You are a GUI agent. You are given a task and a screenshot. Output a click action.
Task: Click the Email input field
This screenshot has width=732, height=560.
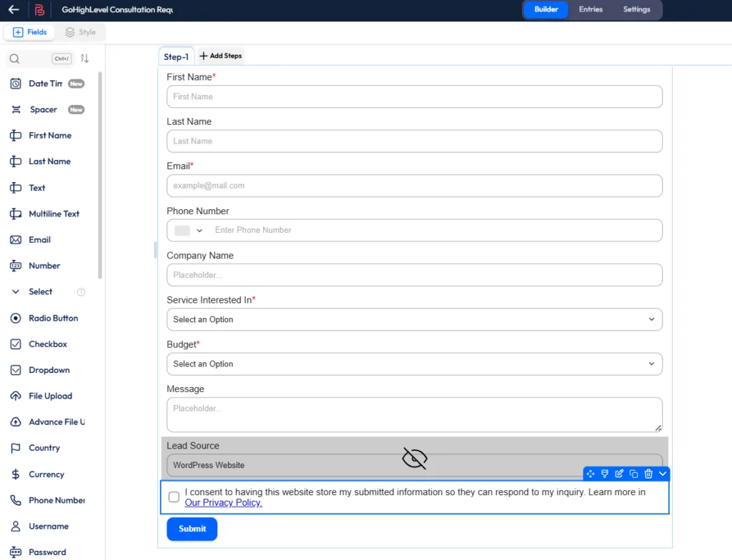[415, 186]
